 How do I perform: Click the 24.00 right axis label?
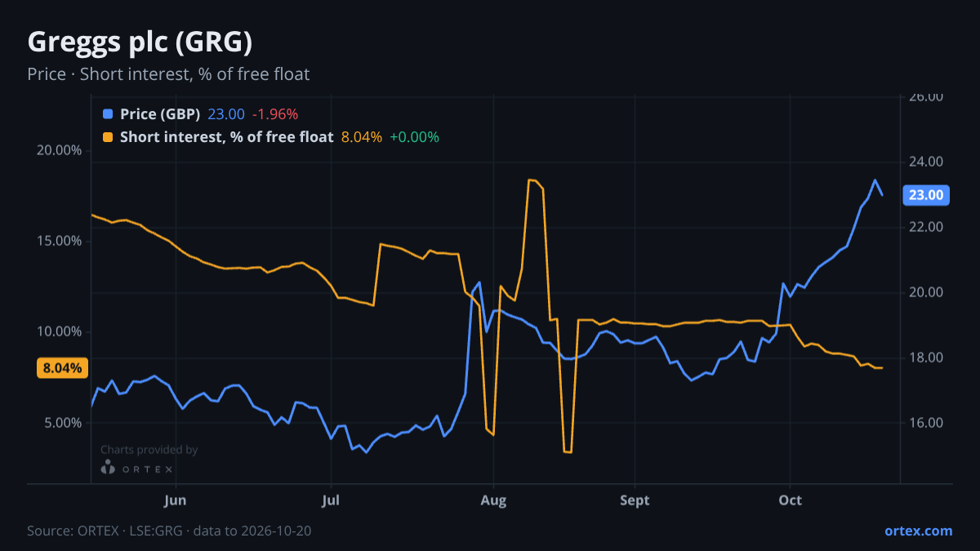point(927,162)
